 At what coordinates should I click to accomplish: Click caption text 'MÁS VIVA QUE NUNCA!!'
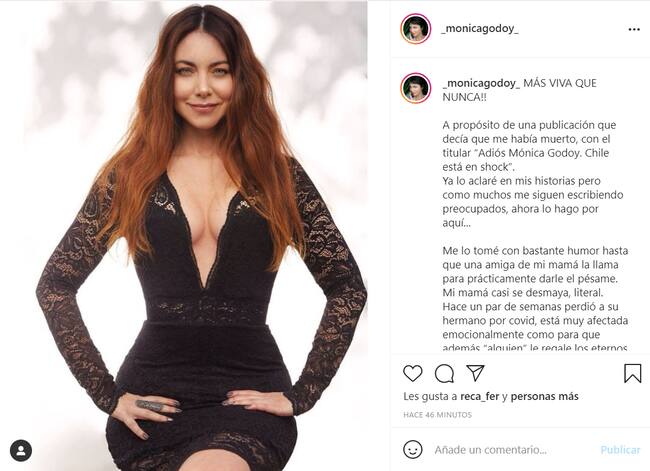[519, 90]
